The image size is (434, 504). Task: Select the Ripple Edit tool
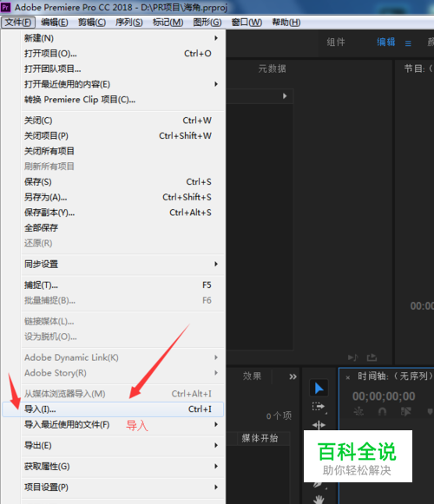pyautogui.click(x=319, y=425)
